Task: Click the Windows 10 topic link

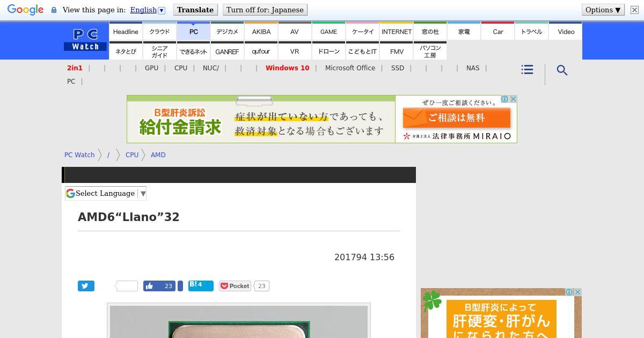Action: [x=287, y=68]
